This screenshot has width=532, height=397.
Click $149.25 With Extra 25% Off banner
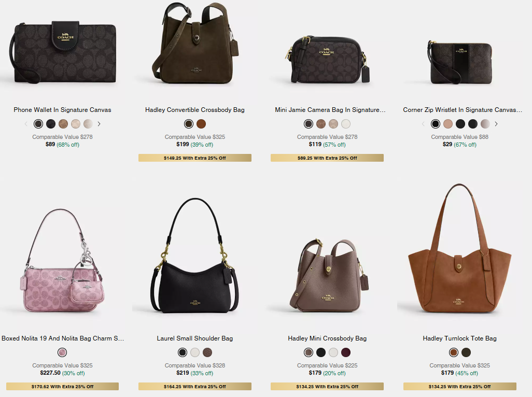[195, 158]
